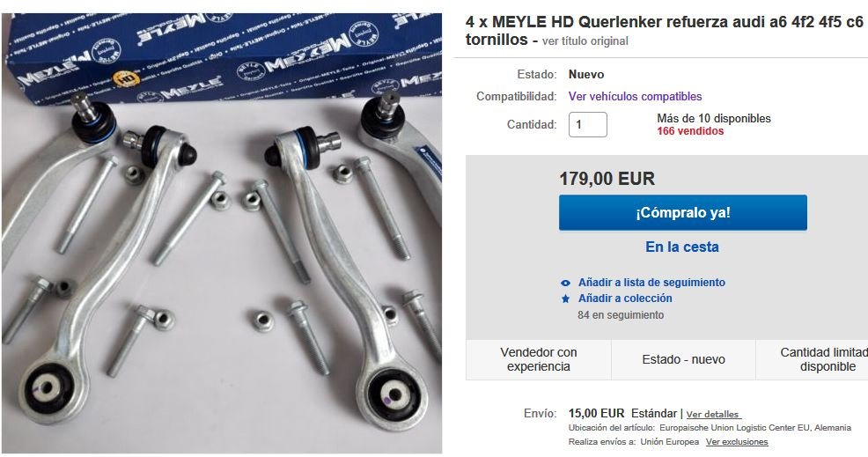Screen dimensions: 868x457
Task: Open Ver exclusiones link
Action: [737, 442]
